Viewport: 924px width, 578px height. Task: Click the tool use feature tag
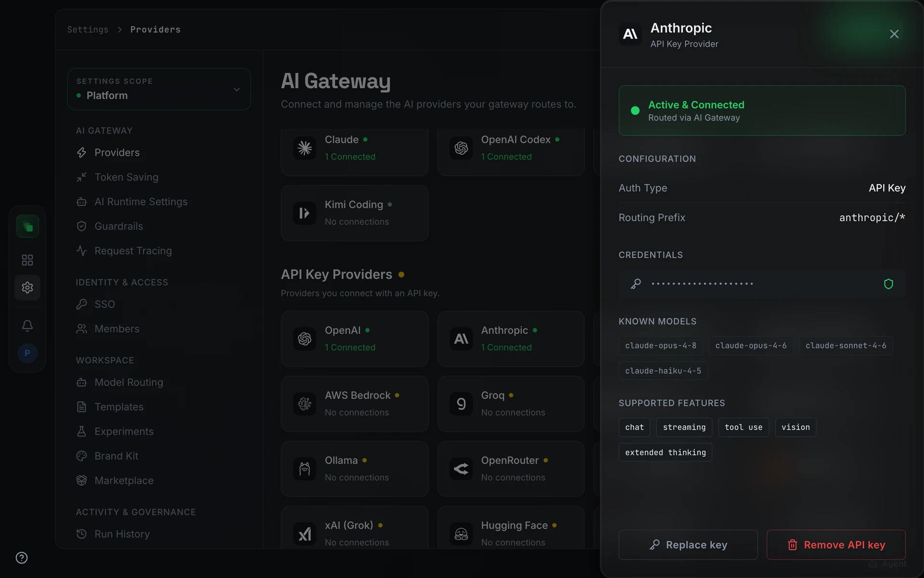click(744, 427)
